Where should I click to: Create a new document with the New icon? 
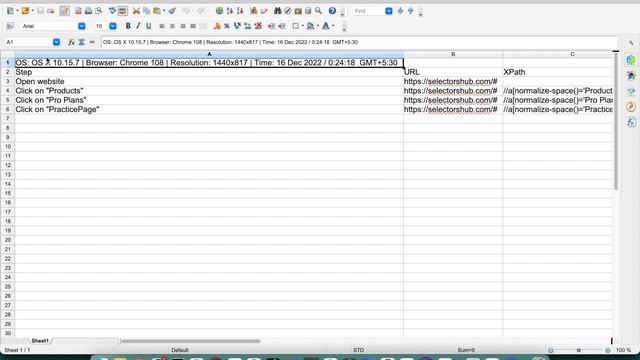(x=10, y=11)
